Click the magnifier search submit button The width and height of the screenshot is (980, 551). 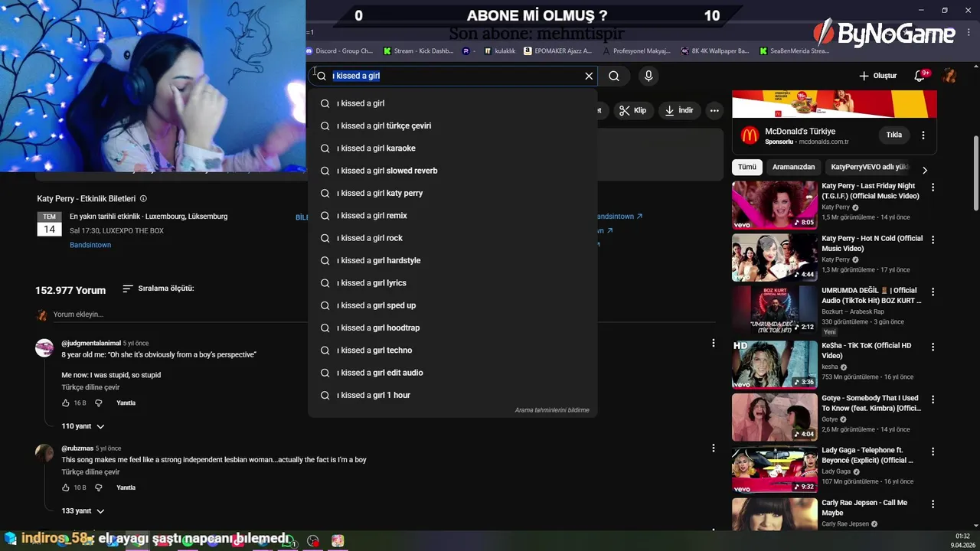point(614,76)
